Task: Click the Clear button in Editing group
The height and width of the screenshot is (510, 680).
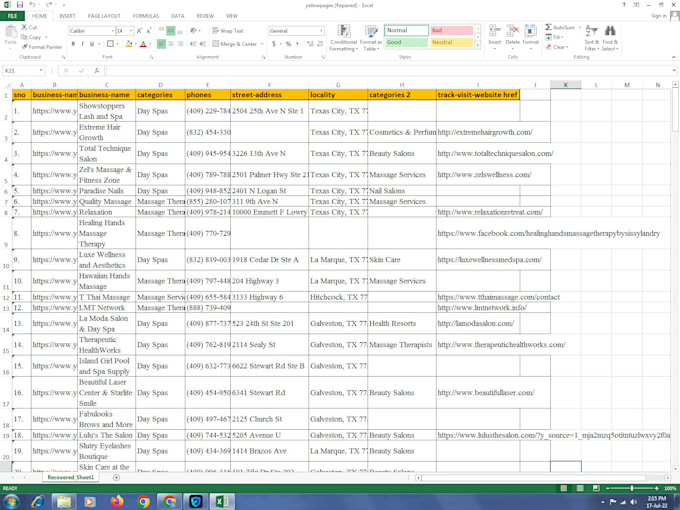Action: [x=557, y=47]
